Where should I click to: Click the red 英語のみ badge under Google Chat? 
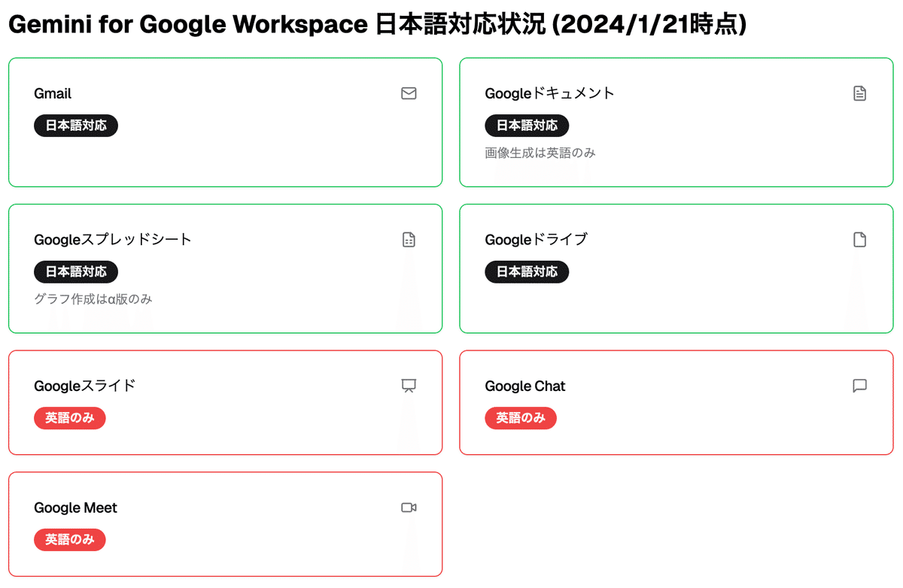point(521,418)
